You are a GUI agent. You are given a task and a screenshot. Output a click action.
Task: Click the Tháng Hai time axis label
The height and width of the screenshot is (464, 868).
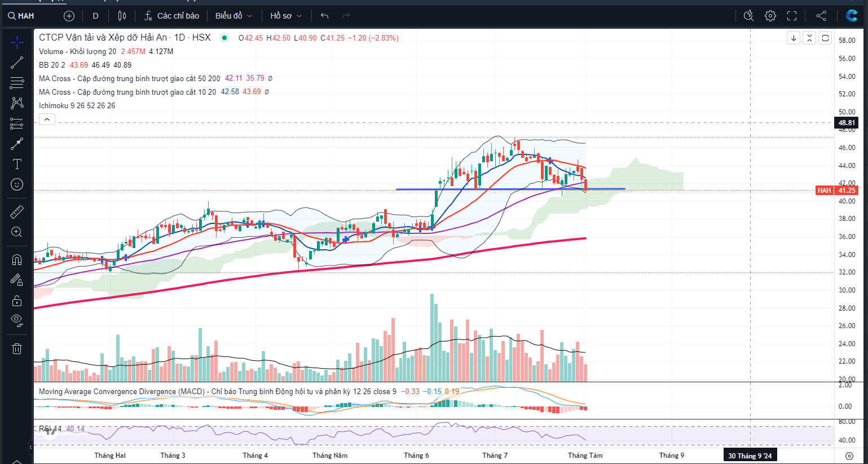point(110,456)
